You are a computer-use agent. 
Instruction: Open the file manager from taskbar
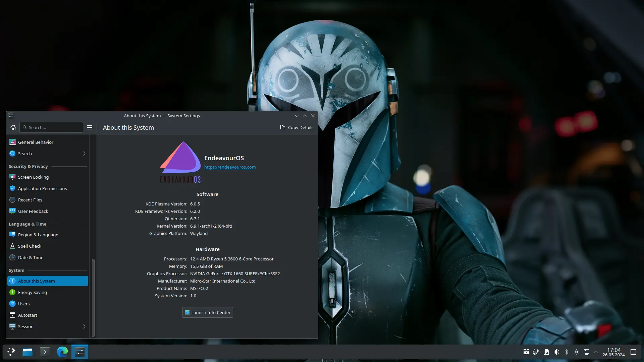point(28,352)
